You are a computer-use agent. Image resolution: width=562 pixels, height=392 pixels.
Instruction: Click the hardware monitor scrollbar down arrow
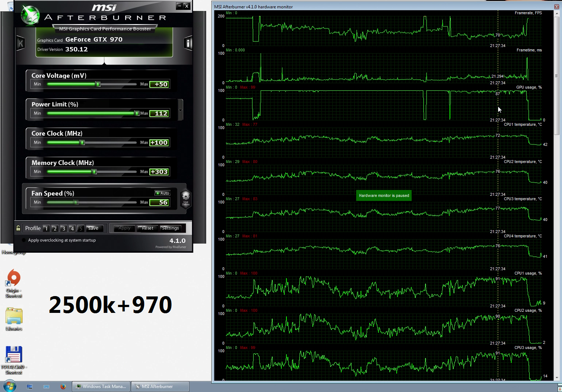557,377
